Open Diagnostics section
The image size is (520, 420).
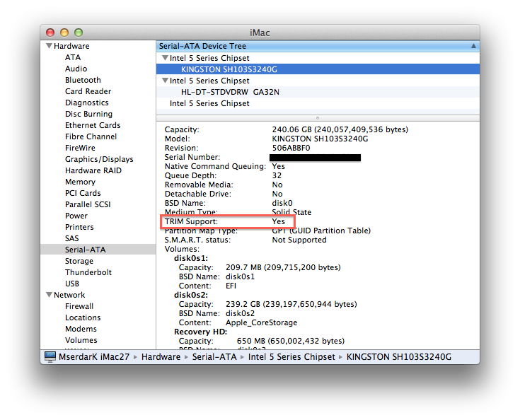(x=86, y=103)
